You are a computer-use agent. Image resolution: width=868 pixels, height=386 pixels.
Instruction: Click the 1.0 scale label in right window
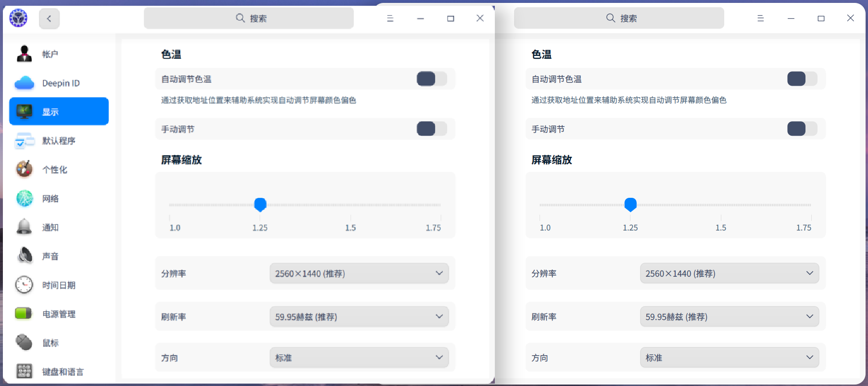[545, 228]
